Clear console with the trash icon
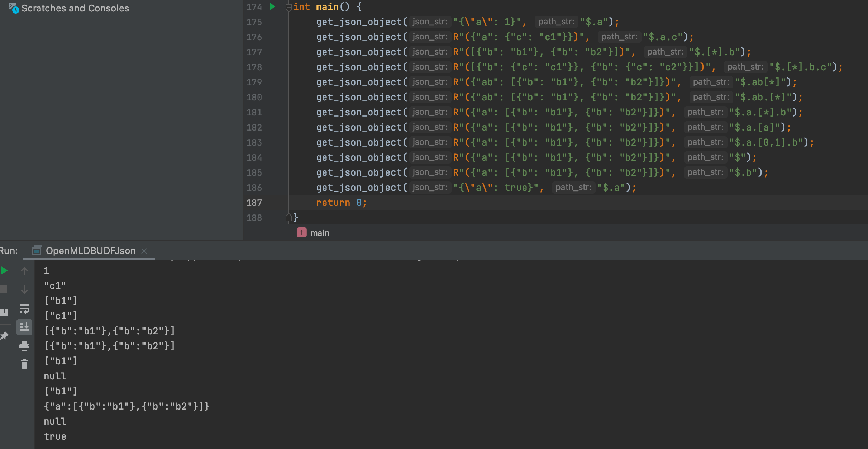 (24, 364)
